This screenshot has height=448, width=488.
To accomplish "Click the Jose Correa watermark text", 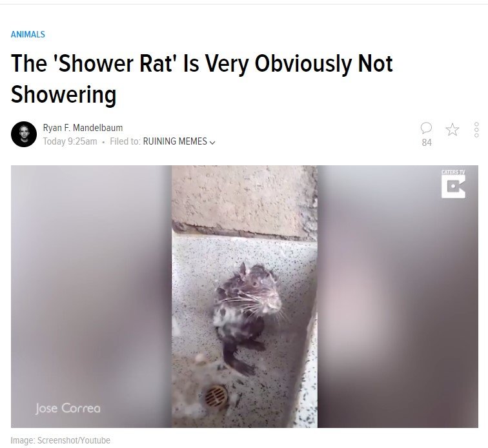I will (x=68, y=408).
